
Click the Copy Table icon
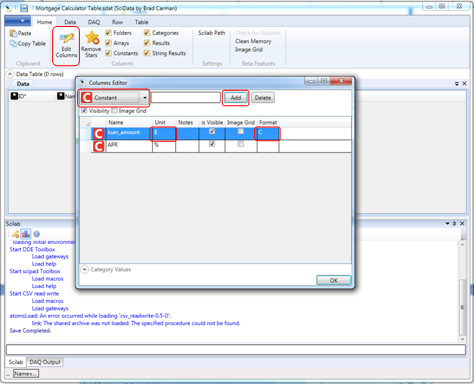click(13, 43)
